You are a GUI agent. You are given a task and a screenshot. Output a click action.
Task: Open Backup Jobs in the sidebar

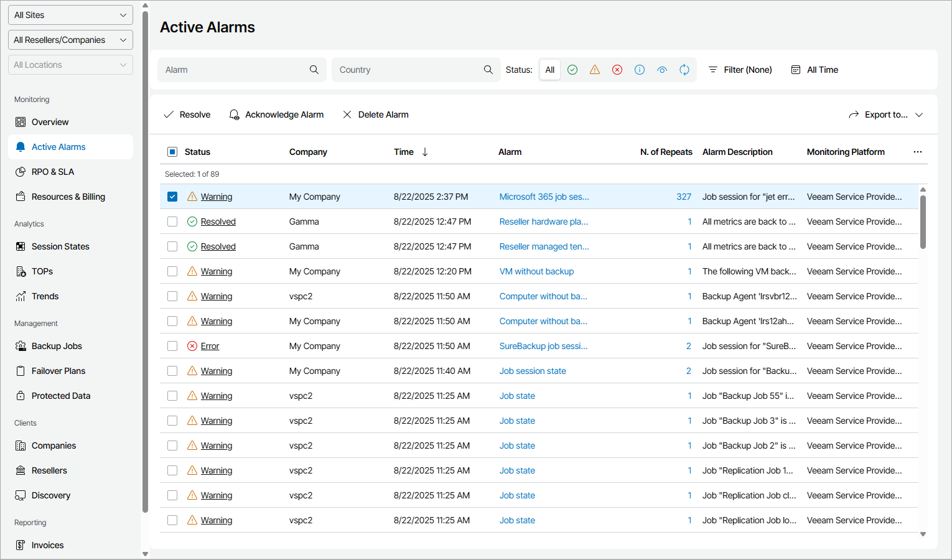tap(57, 346)
